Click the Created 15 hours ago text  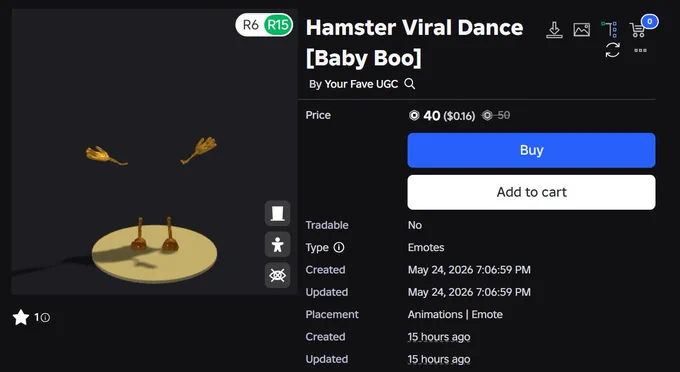tap(438, 337)
